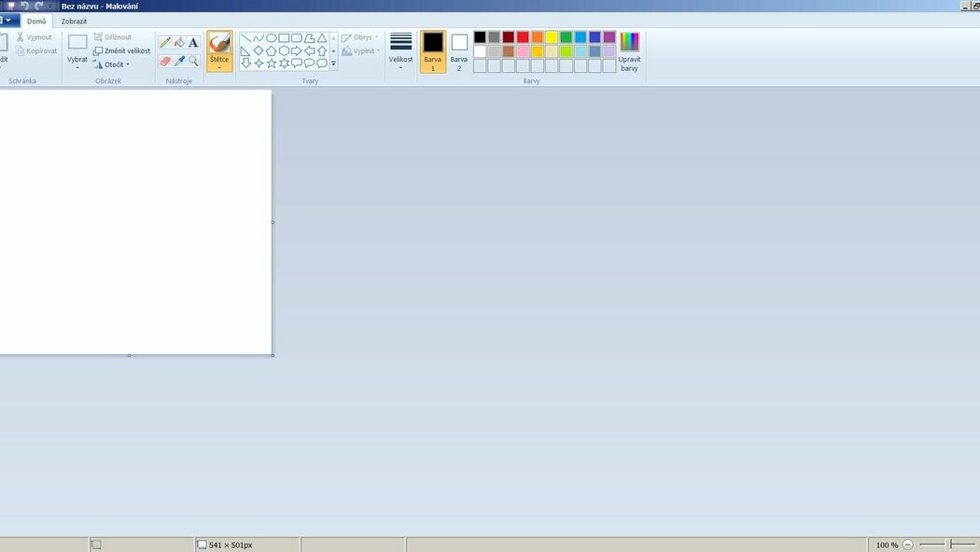
Task: Pick the Color picker eyedropper tool
Action: [x=179, y=61]
